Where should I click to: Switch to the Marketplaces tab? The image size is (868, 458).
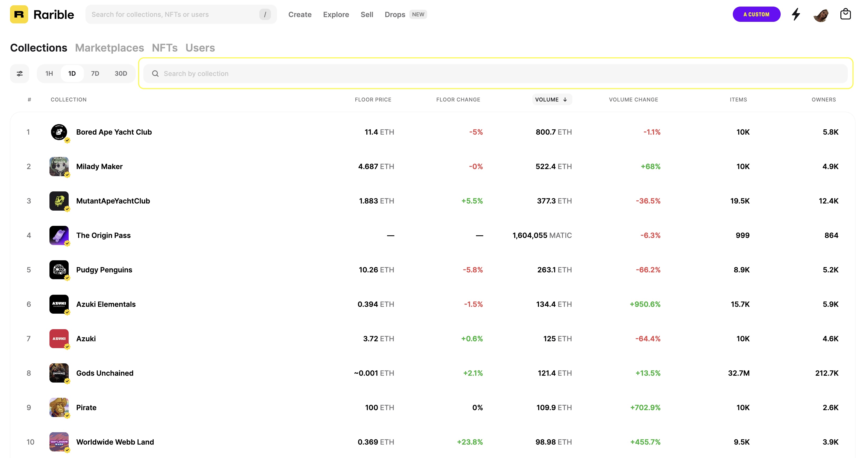click(109, 48)
